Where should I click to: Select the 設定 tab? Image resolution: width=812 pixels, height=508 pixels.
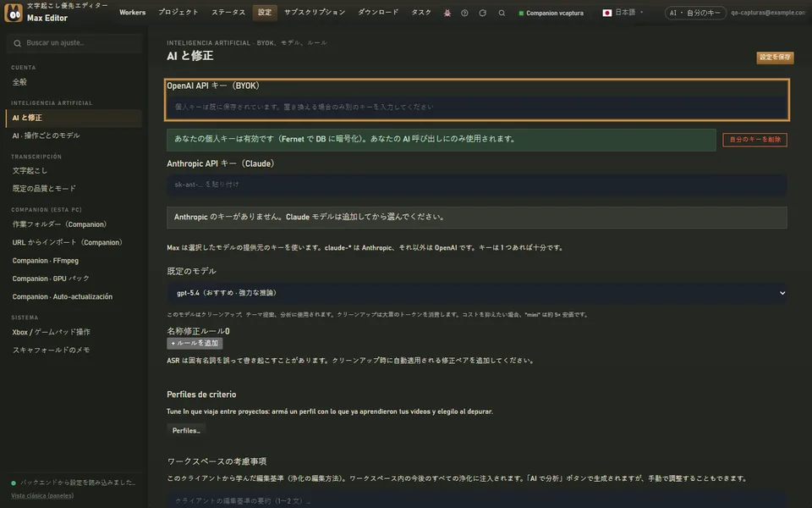tap(265, 13)
